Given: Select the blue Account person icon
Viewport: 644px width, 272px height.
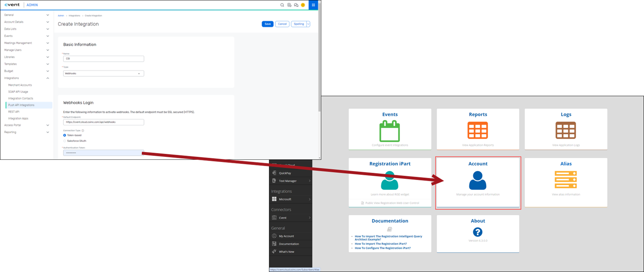Looking at the screenshot, I should [478, 180].
